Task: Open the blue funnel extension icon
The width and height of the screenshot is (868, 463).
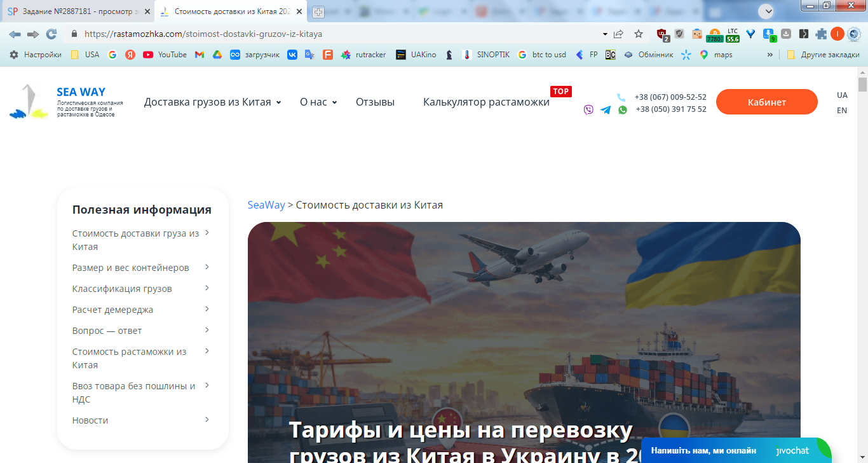Action: tap(750, 34)
